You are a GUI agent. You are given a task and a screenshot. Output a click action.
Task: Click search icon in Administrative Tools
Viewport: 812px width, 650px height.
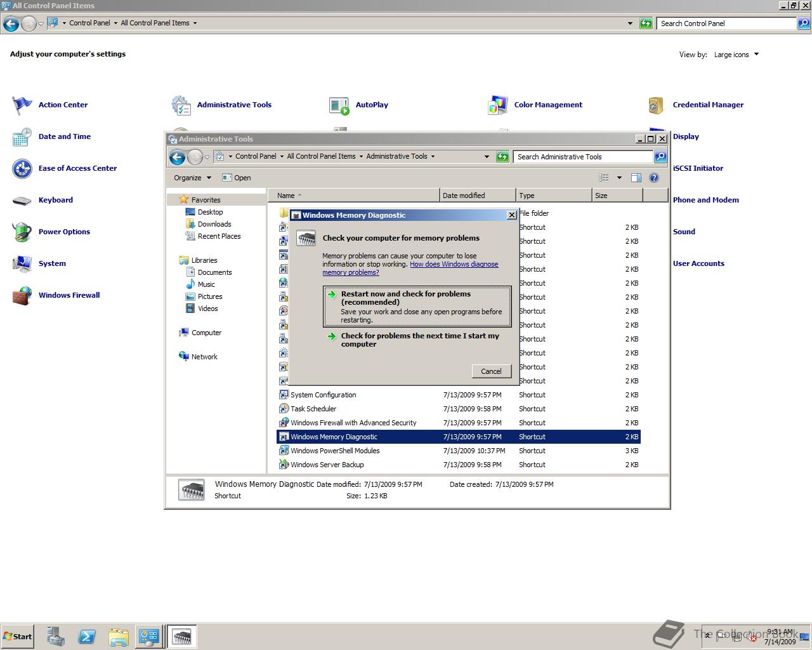660,157
